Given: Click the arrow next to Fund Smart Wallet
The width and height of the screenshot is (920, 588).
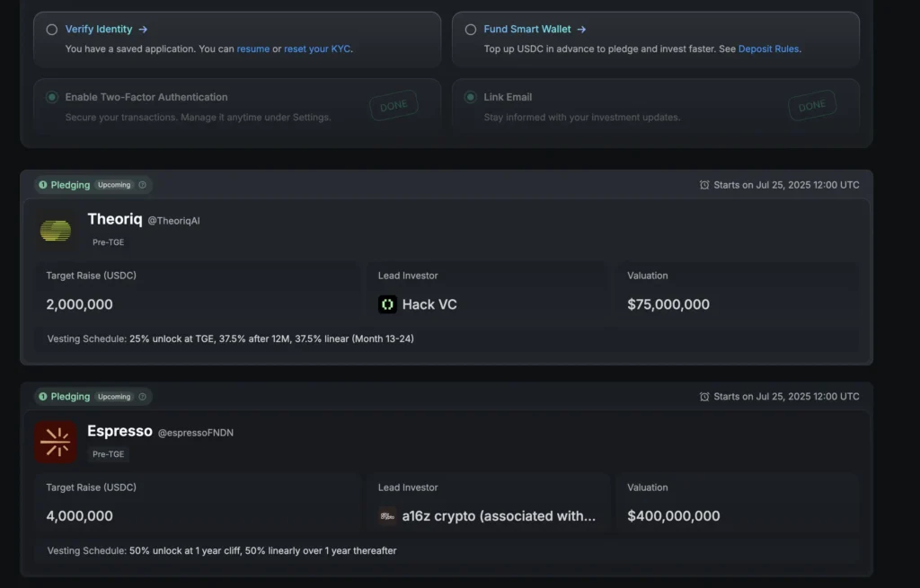Looking at the screenshot, I should [x=581, y=30].
